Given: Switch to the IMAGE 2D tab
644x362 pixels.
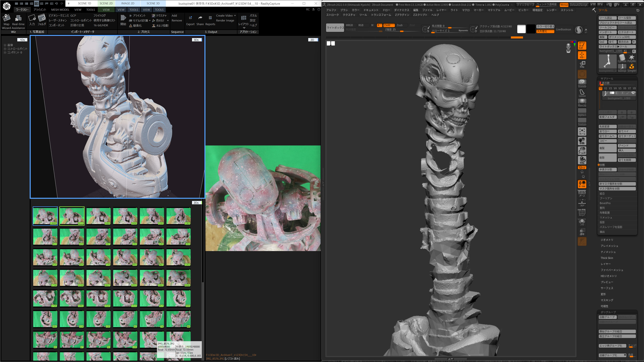Looking at the screenshot, I should click(127, 4).
